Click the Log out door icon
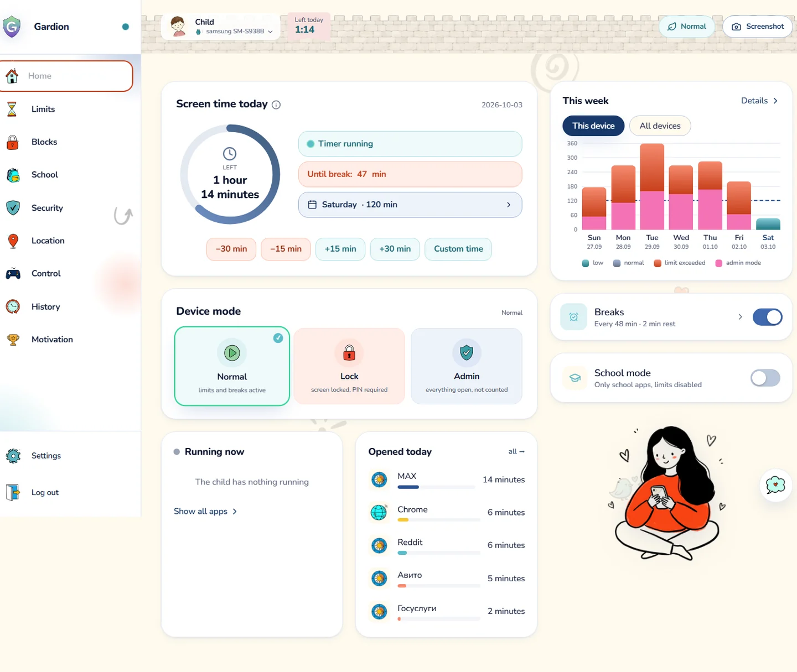Image resolution: width=797 pixels, height=672 pixels. [x=13, y=492]
